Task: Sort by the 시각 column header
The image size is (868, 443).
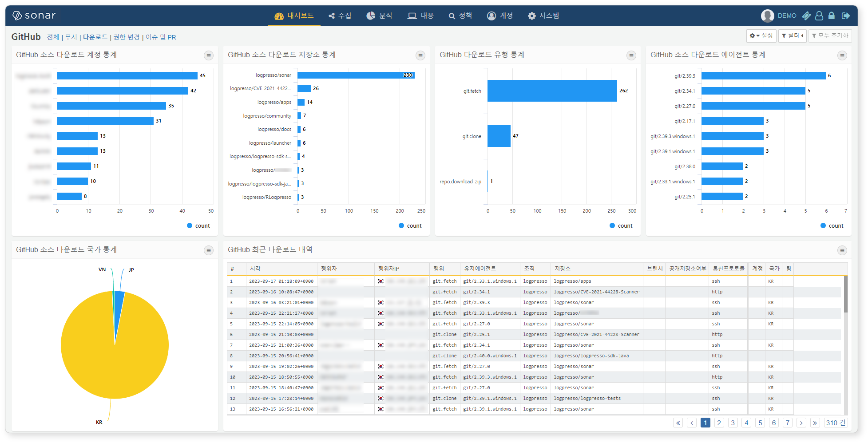Action: pyautogui.click(x=281, y=269)
